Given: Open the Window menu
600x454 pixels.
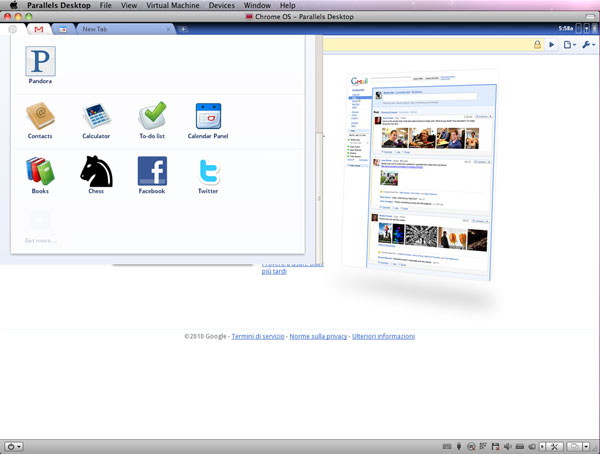Looking at the screenshot, I should (x=257, y=5).
